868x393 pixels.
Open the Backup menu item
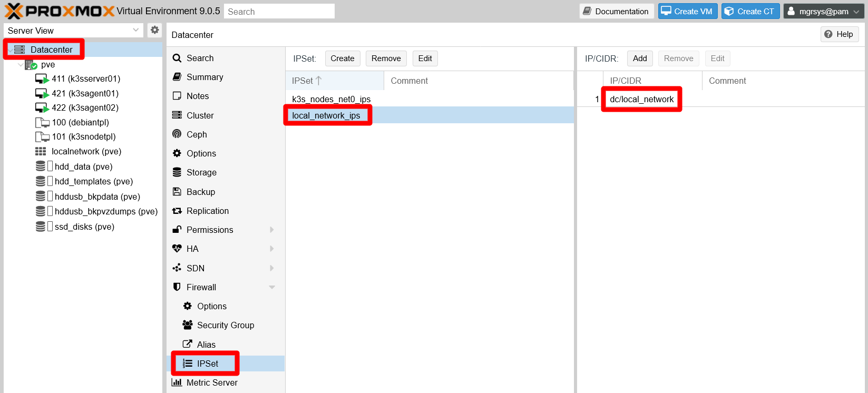point(226,192)
